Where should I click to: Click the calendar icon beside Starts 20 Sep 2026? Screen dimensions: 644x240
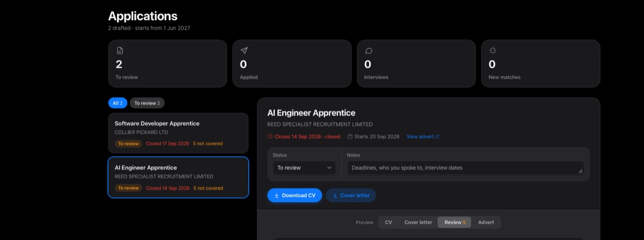[x=350, y=137]
